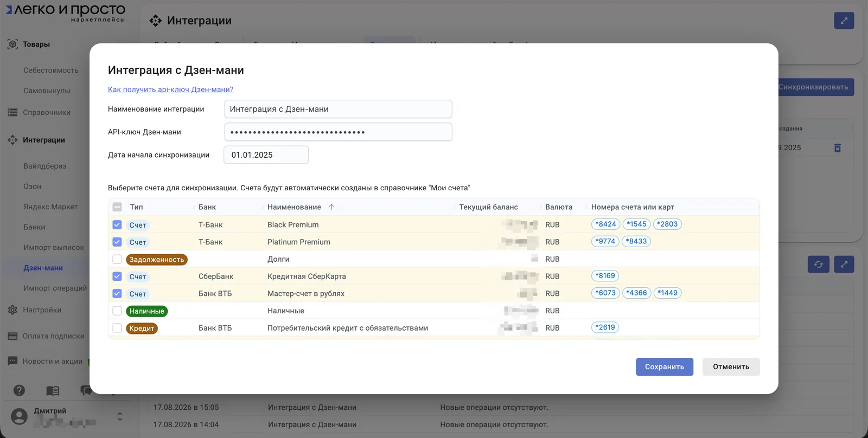
Task: Click the Справочники list icon
Action: pyautogui.click(x=12, y=113)
